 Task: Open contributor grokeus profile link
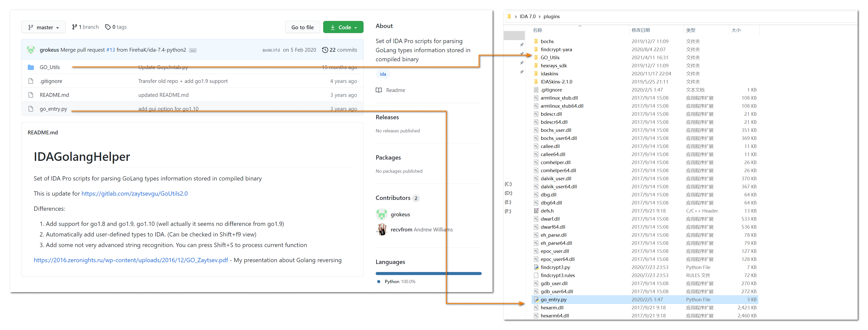(400, 214)
